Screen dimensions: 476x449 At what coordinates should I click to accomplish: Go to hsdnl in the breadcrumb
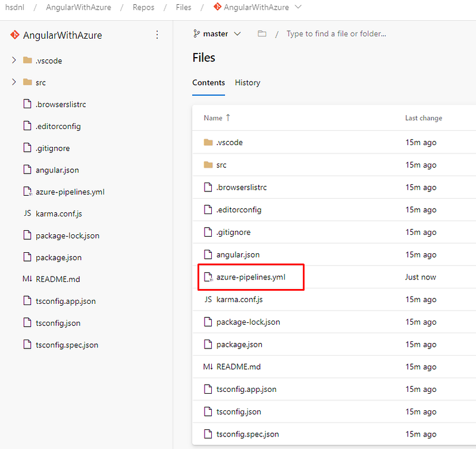pos(14,7)
